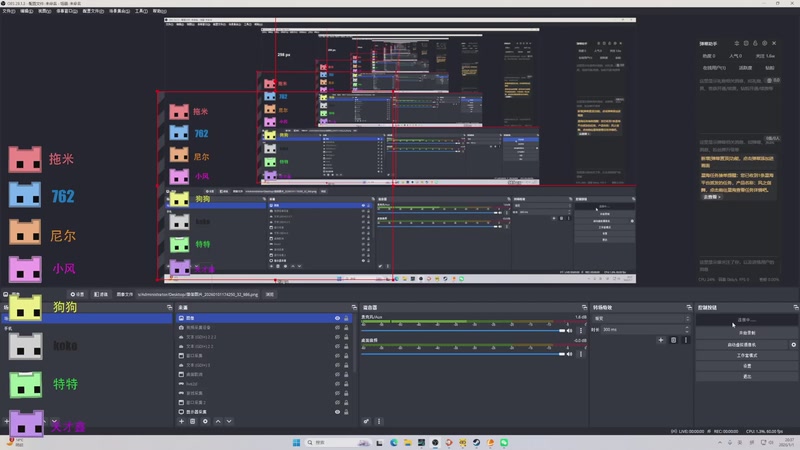The height and width of the screenshot is (450, 800).
Task: Open Microsoft Edge from the taskbar
Action: click(394, 442)
